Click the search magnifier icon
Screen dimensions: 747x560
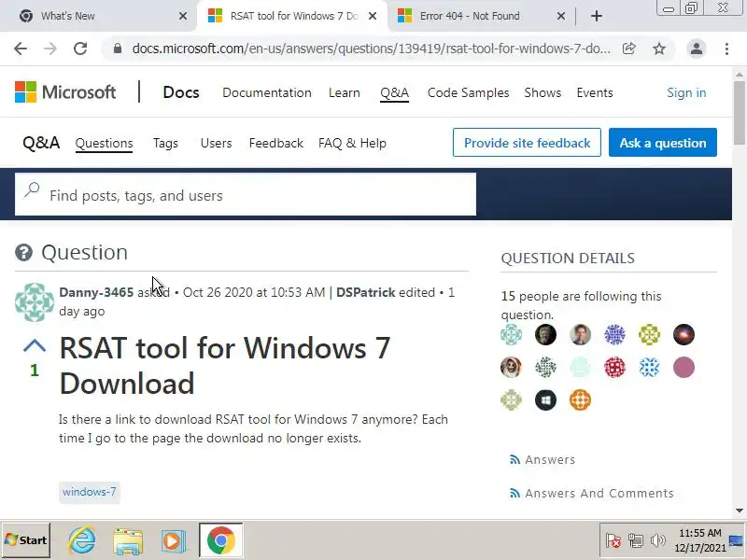(32, 190)
